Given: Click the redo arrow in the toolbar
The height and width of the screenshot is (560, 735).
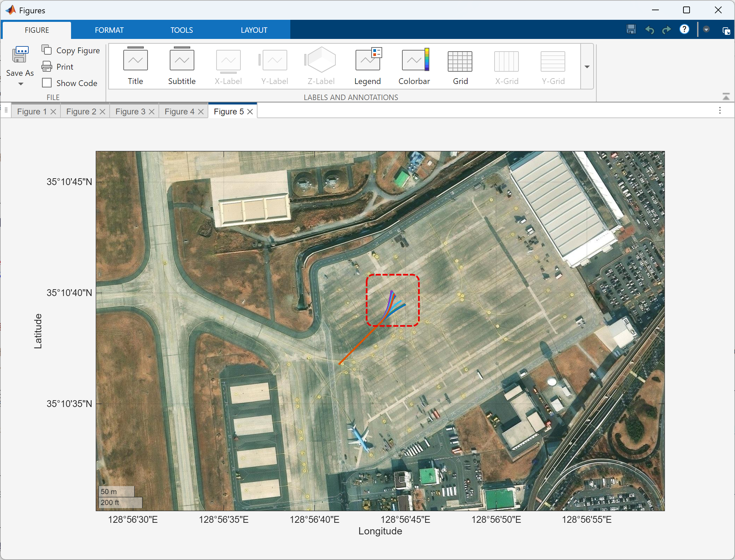Looking at the screenshot, I should (666, 30).
